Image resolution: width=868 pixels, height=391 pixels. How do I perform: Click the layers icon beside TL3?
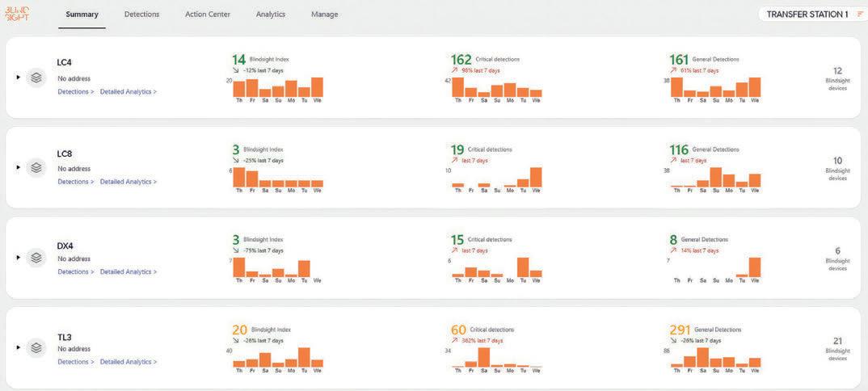click(36, 348)
